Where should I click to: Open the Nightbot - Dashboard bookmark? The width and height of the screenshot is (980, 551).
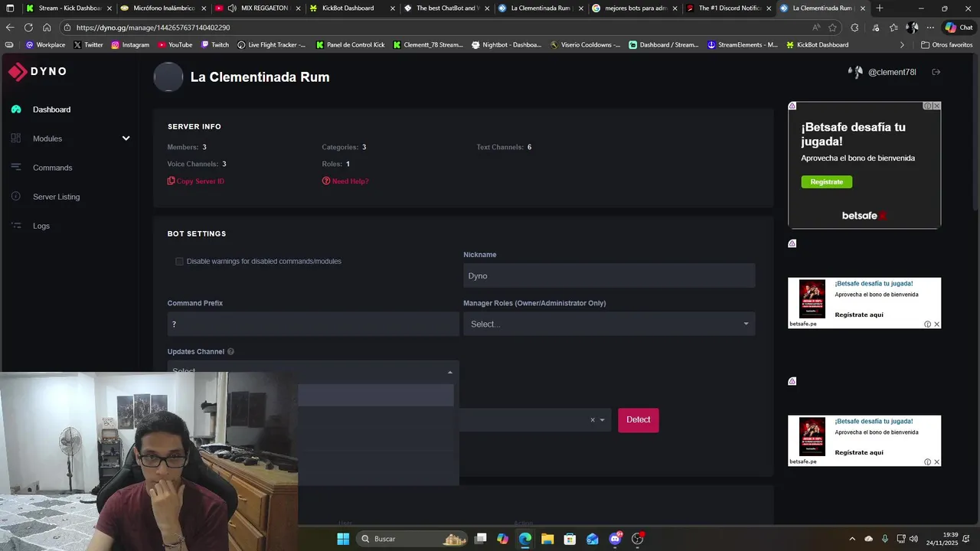507,45
